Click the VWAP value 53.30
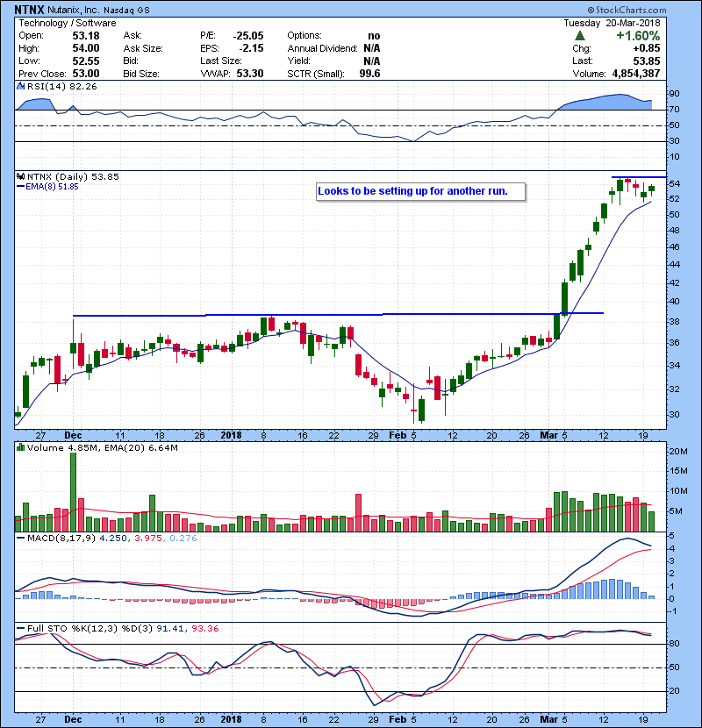Image resolution: width=702 pixels, height=728 pixels. click(x=250, y=74)
